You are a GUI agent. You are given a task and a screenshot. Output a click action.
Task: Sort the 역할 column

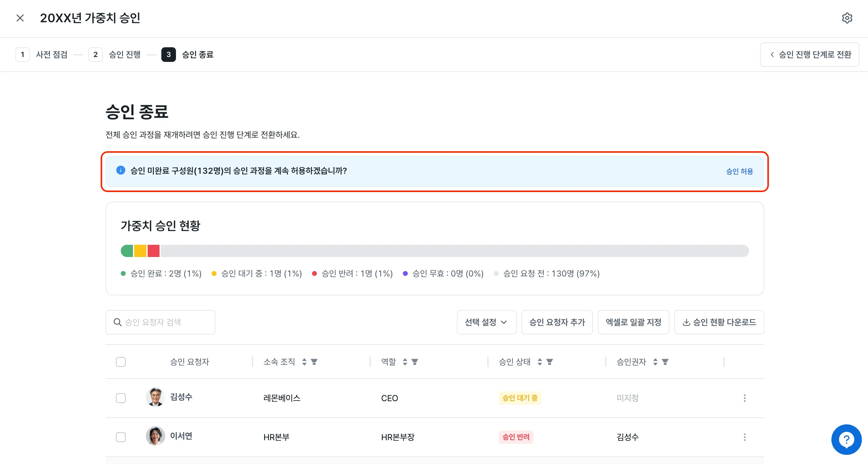pyautogui.click(x=405, y=362)
